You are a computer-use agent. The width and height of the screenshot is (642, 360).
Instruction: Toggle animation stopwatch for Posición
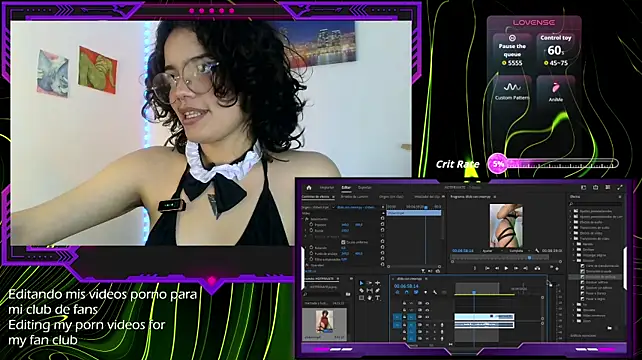312,225
